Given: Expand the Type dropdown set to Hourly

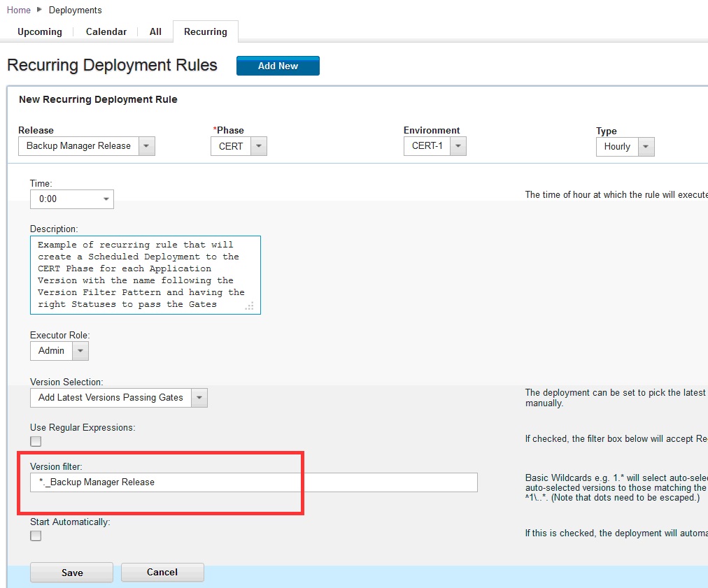Looking at the screenshot, I should pos(625,147).
